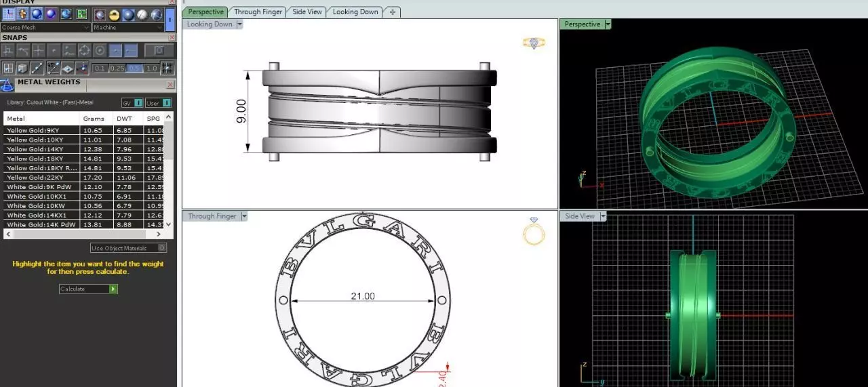Choose the gold ring material icon

[114, 15]
